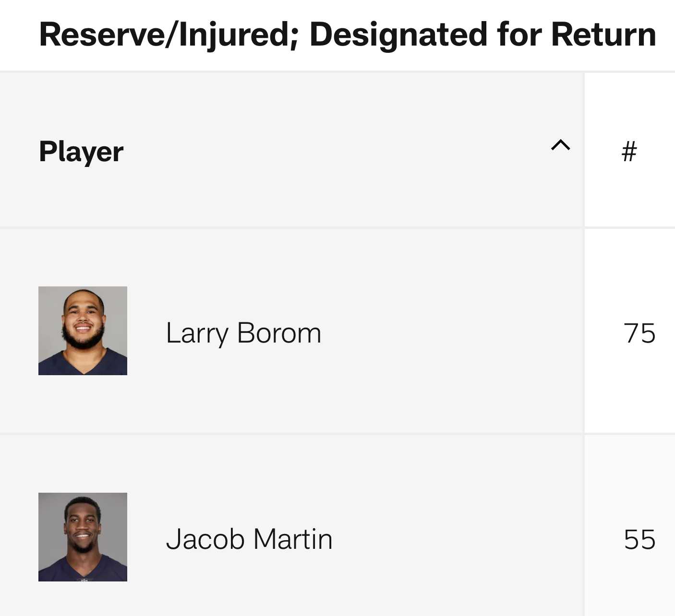The image size is (675, 616).
Task: Click the word Larry in first row
Action: pyautogui.click(x=197, y=333)
